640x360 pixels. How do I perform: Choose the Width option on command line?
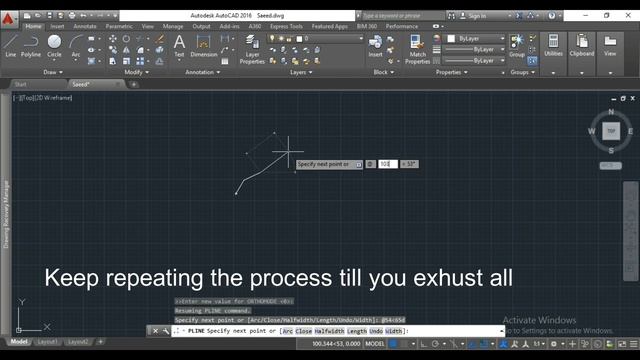click(x=393, y=331)
